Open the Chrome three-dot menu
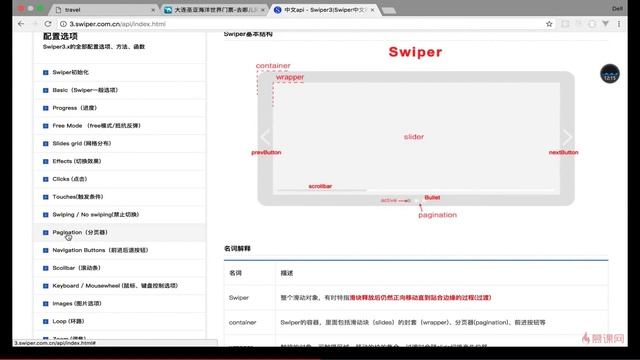Viewport: 640px width, 360px height. click(x=619, y=24)
